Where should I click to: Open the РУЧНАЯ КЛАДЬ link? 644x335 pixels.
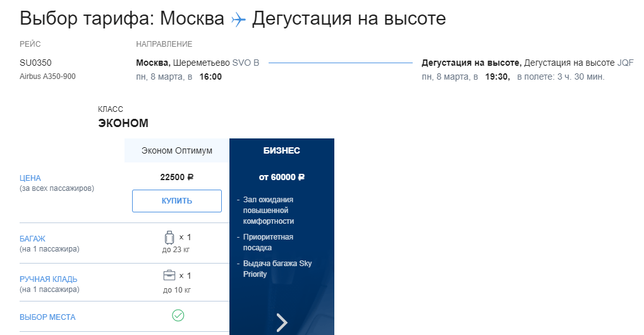coord(49,279)
